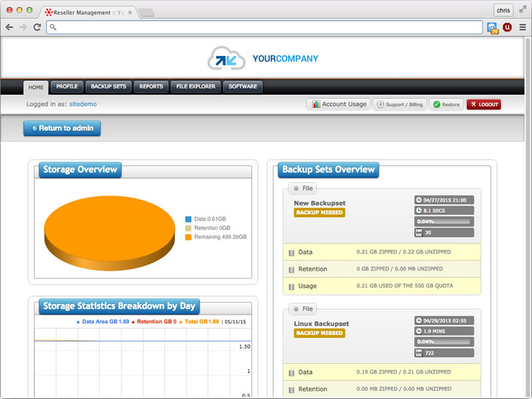
Task: Click the File label above Linux Backupset
Action: pos(303,309)
